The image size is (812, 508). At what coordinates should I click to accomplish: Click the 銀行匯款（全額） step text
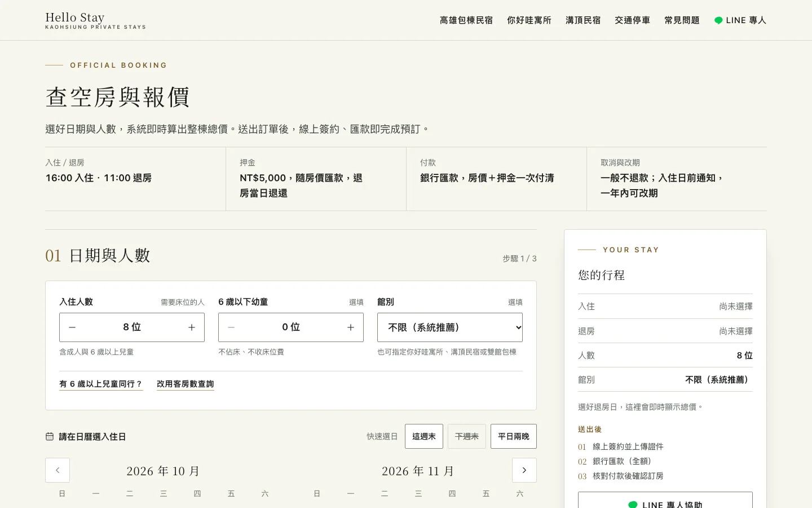pos(622,461)
